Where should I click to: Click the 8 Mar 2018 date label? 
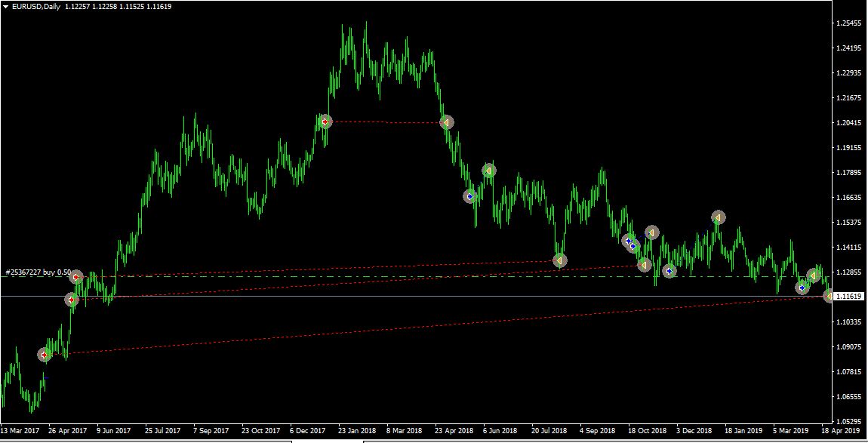[x=404, y=430]
